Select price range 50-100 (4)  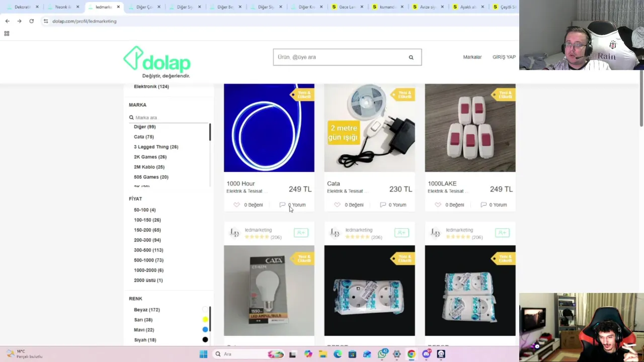[145, 210]
